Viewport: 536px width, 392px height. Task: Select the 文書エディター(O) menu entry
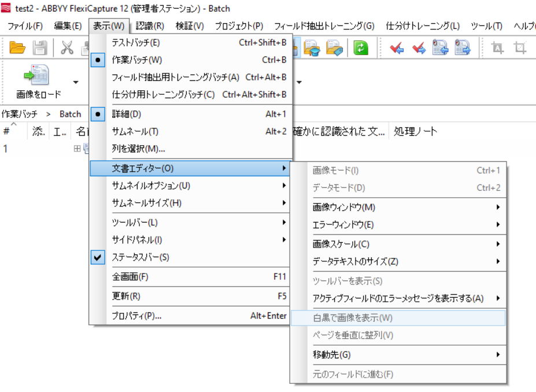(x=190, y=168)
